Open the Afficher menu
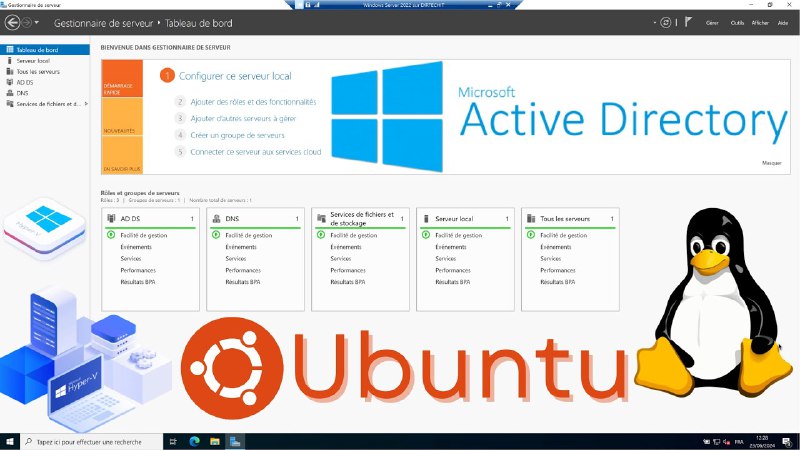The width and height of the screenshot is (800, 450). [x=760, y=23]
